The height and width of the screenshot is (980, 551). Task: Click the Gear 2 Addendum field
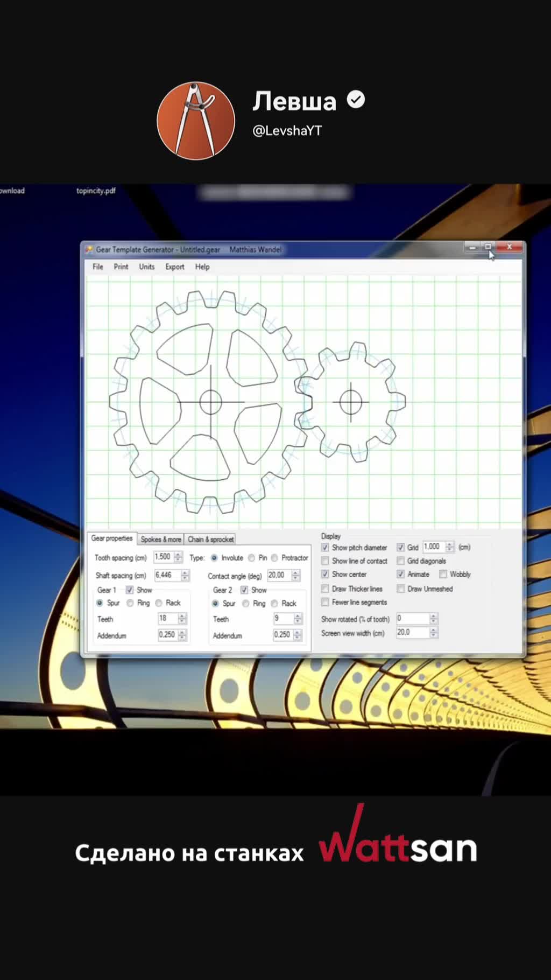click(283, 634)
